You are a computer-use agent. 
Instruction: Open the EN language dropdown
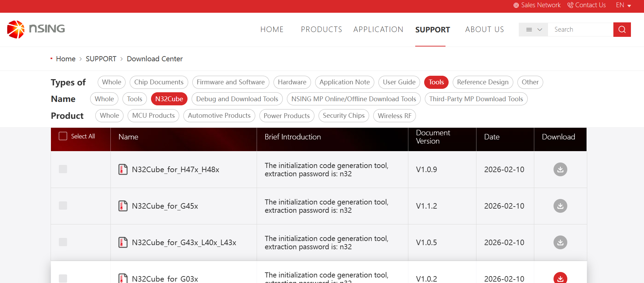(x=623, y=5)
